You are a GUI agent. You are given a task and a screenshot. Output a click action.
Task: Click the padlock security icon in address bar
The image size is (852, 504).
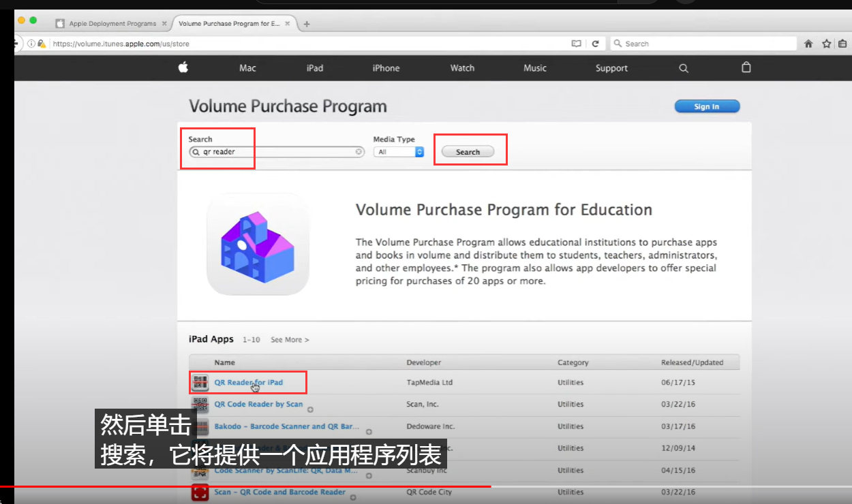coord(41,44)
